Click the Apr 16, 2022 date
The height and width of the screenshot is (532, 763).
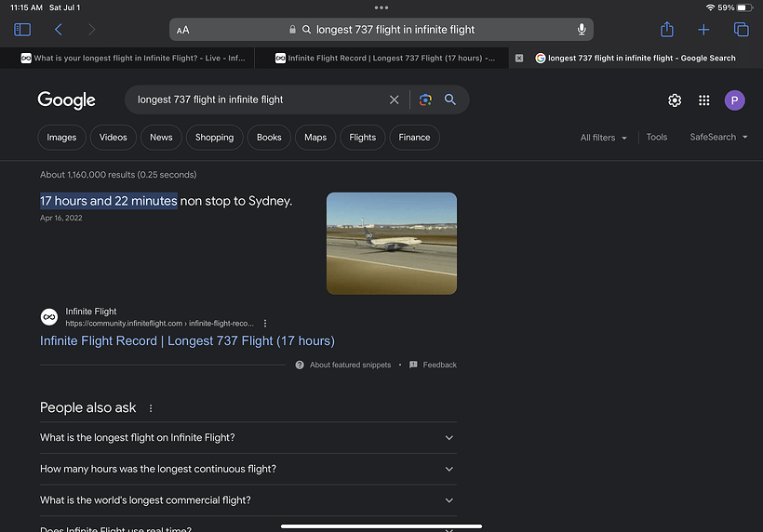coord(60,218)
